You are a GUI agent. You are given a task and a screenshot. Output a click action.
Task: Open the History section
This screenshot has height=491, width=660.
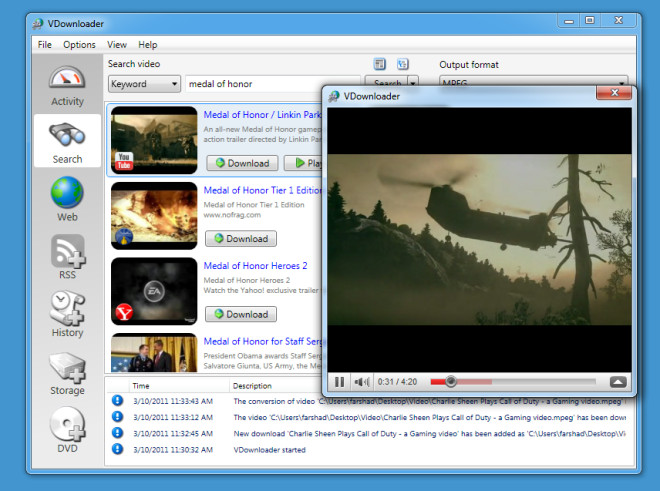click(x=67, y=314)
